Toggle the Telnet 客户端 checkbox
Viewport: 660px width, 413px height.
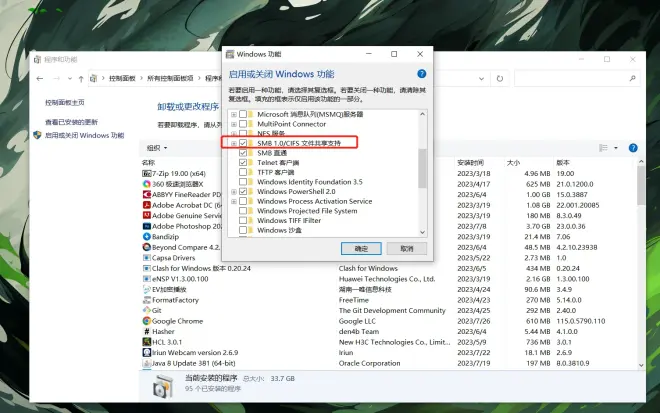pyautogui.click(x=244, y=162)
